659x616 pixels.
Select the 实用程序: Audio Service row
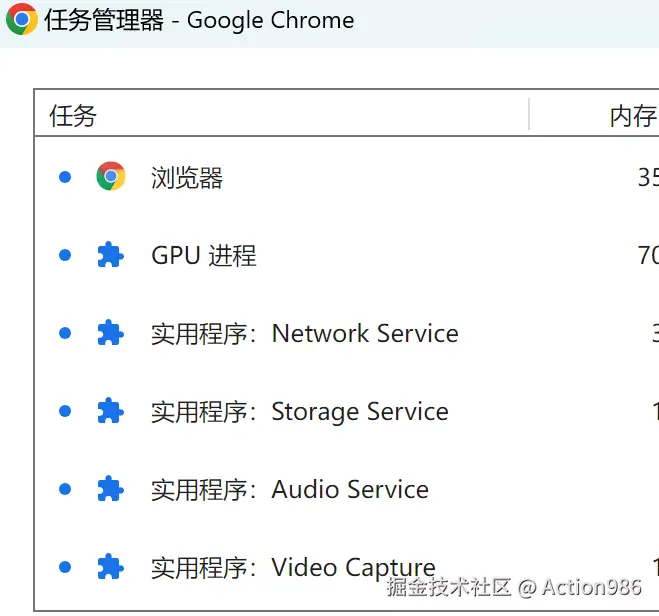coord(290,490)
